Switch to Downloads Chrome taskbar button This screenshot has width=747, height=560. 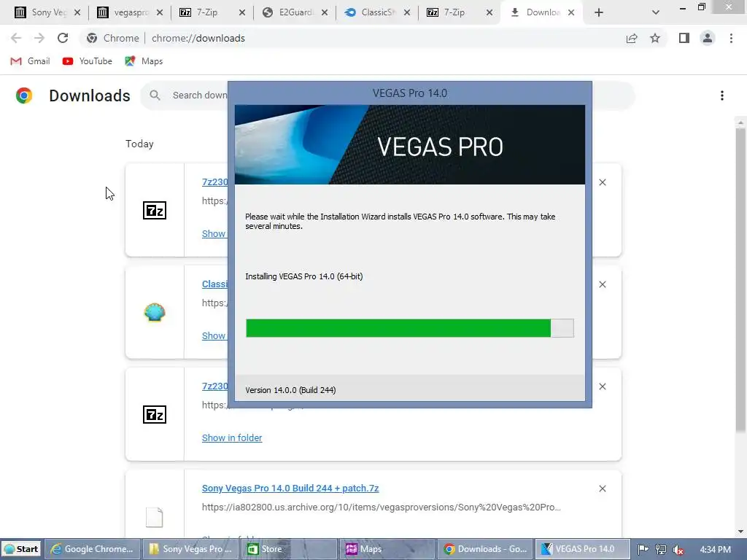(x=485, y=549)
